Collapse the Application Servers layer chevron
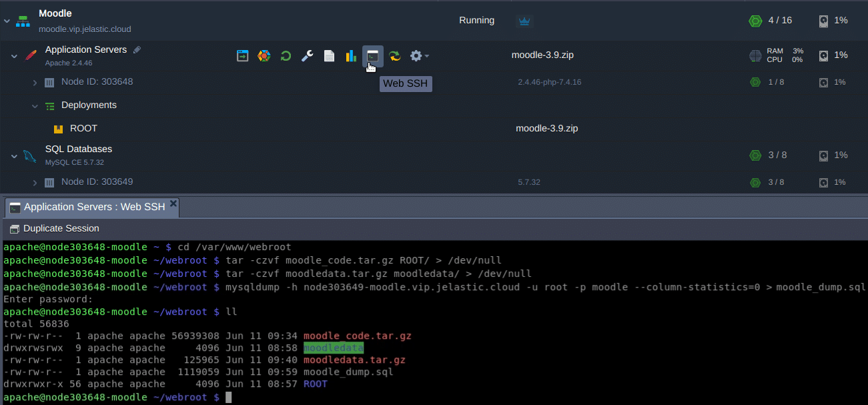The height and width of the screenshot is (405, 868). [x=14, y=56]
